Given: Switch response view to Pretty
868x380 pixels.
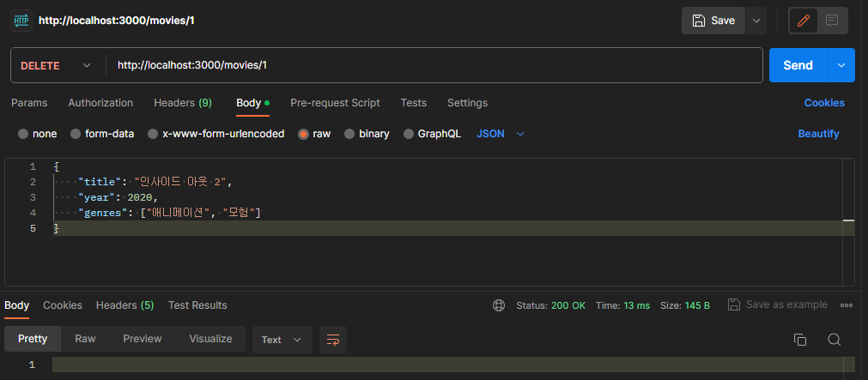Looking at the screenshot, I should coord(33,339).
